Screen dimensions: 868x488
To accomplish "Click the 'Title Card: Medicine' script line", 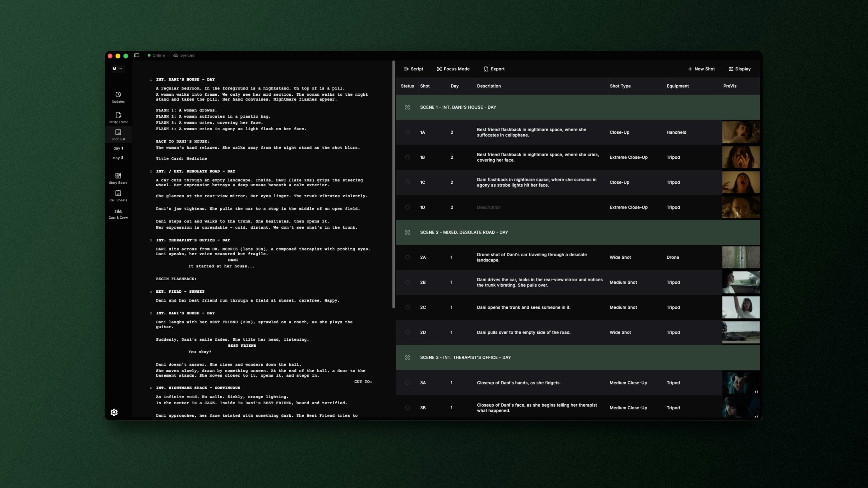I will coord(181,159).
